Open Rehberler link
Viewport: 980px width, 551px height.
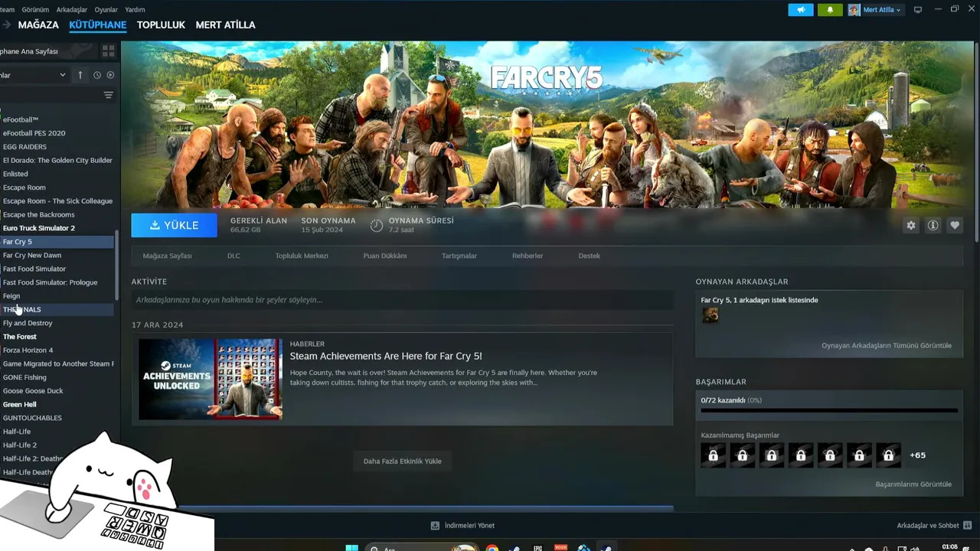pyautogui.click(x=528, y=256)
